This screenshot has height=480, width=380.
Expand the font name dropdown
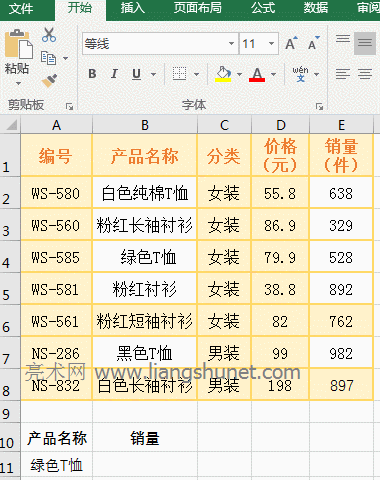click(231, 44)
